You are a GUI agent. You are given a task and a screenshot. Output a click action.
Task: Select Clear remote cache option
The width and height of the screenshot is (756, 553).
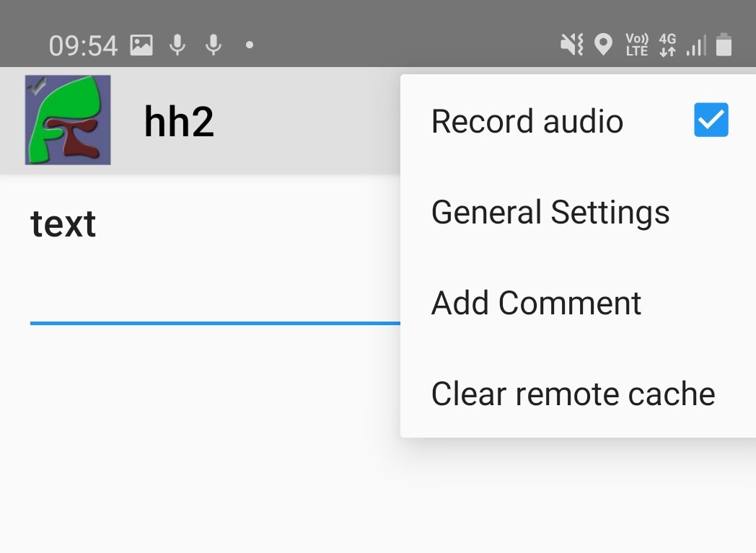[573, 394]
